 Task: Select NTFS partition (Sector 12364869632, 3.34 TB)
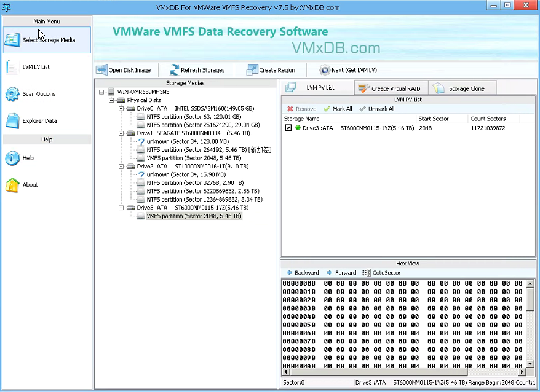pos(205,199)
